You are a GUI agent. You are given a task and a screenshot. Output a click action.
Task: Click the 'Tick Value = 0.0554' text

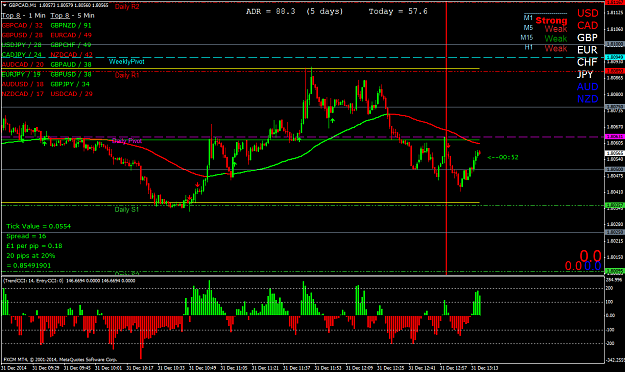click(39, 226)
